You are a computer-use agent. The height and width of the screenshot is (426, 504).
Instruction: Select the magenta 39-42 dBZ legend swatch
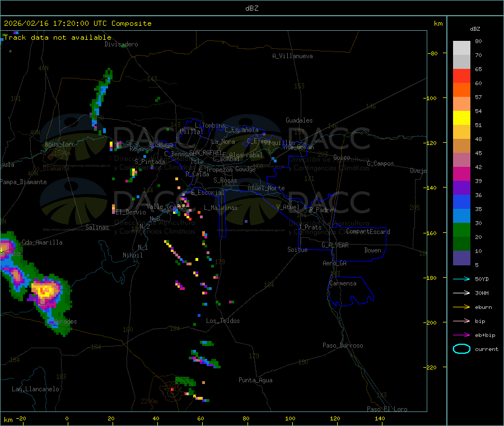[x=461, y=174]
